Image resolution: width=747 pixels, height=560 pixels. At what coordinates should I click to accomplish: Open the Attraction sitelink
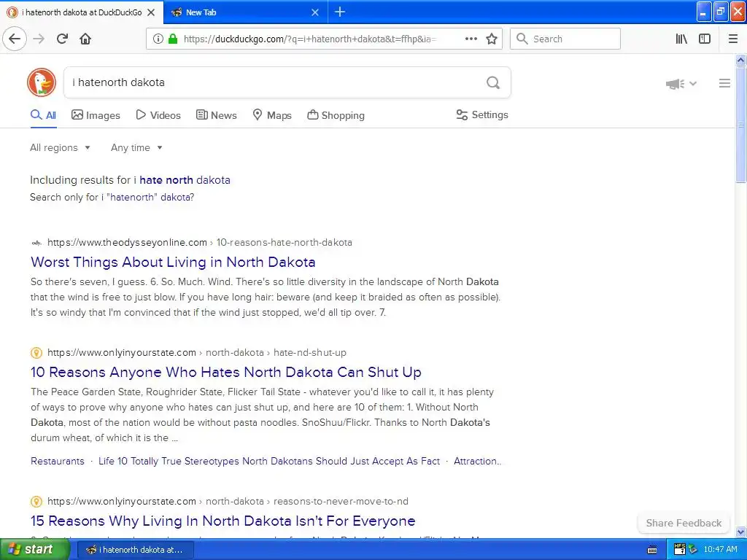pyautogui.click(x=477, y=462)
